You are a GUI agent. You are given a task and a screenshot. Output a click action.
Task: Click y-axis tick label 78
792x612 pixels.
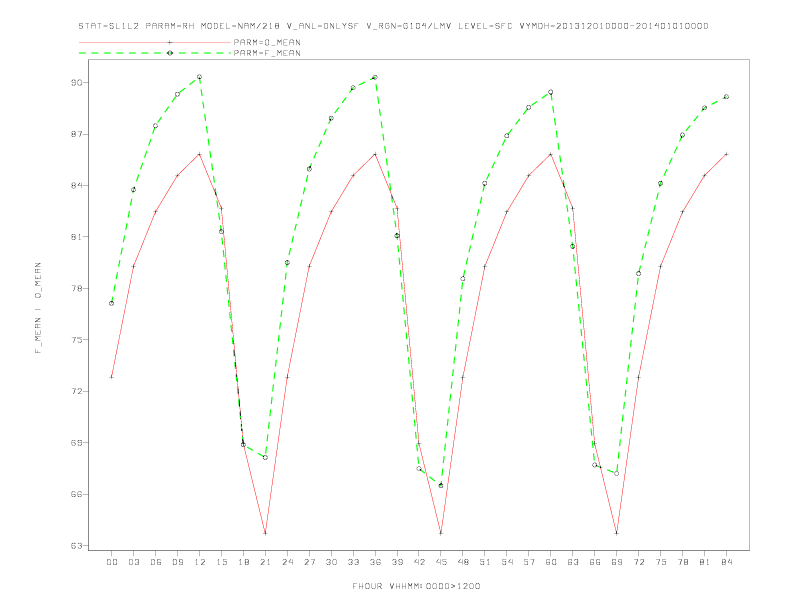click(x=79, y=288)
